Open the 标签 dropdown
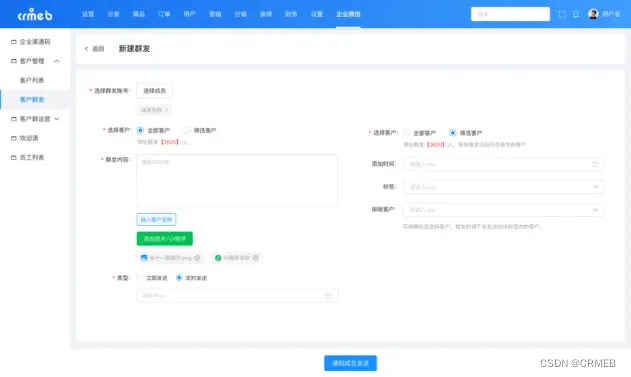Viewport: 631px width, 377px height. [x=503, y=187]
